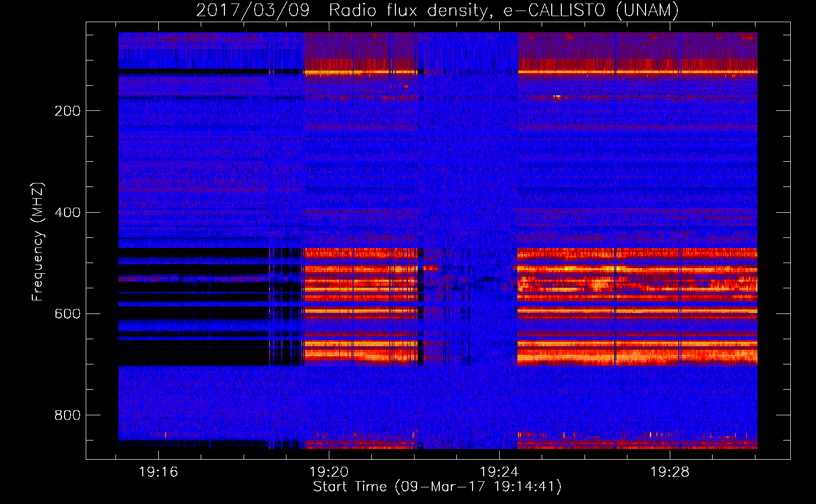Click the "Start Time (09-Mar-17 19:14:41)" axis label
This screenshot has height=504, width=816.
pos(437,487)
